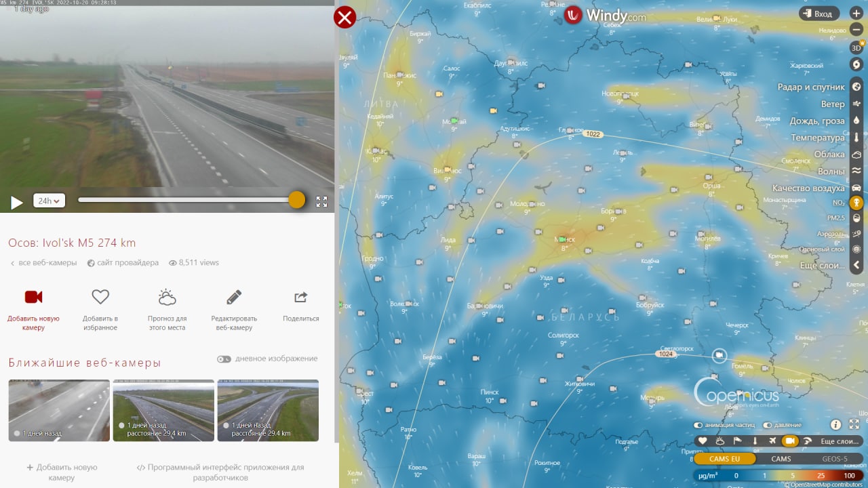Screen dimensions: 868x488
Task: Play the webcam 24h timelapse
Action: point(17,201)
